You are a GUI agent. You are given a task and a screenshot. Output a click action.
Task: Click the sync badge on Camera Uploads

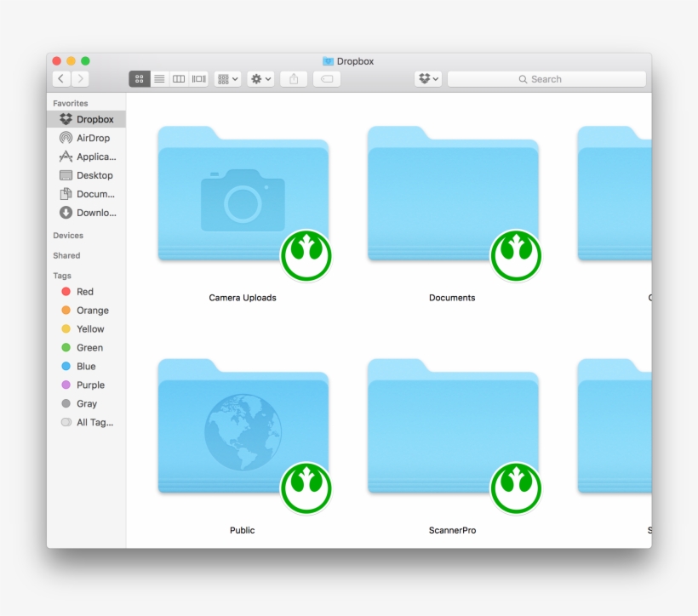306,256
